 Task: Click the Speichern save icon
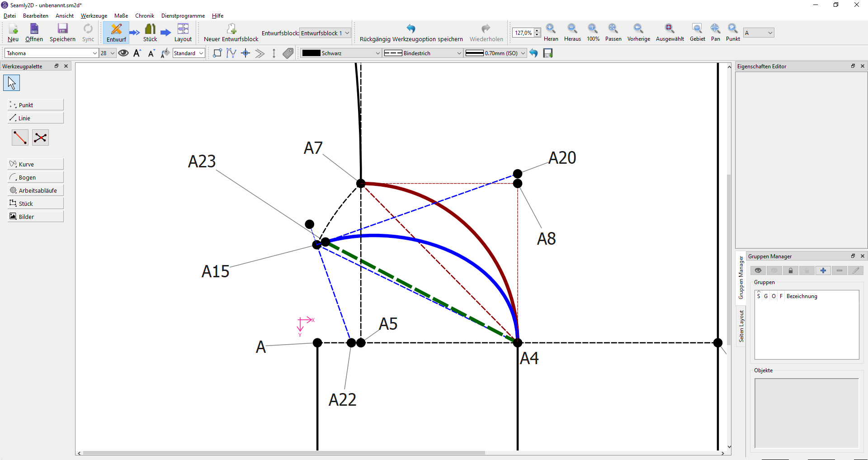(62, 29)
